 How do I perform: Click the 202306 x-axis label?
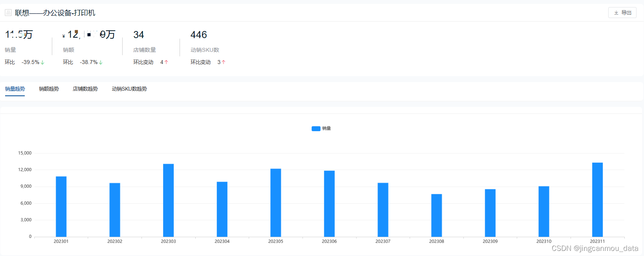click(329, 241)
